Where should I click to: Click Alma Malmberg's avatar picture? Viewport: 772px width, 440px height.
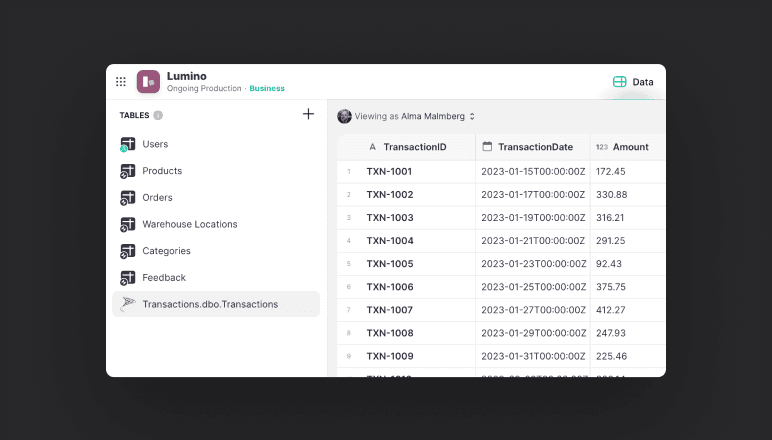coord(345,116)
